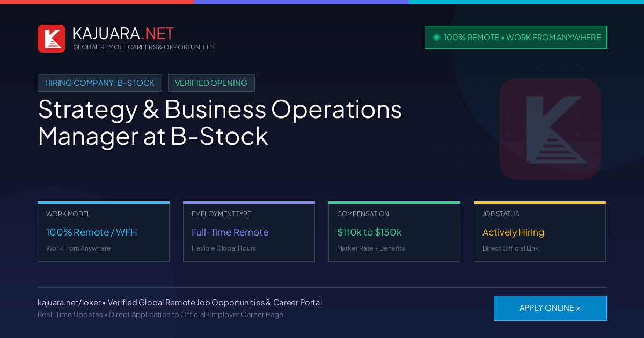644x338 pixels.
Task: Open the kajuara.net/loker footer line
Action: (180, 303)
